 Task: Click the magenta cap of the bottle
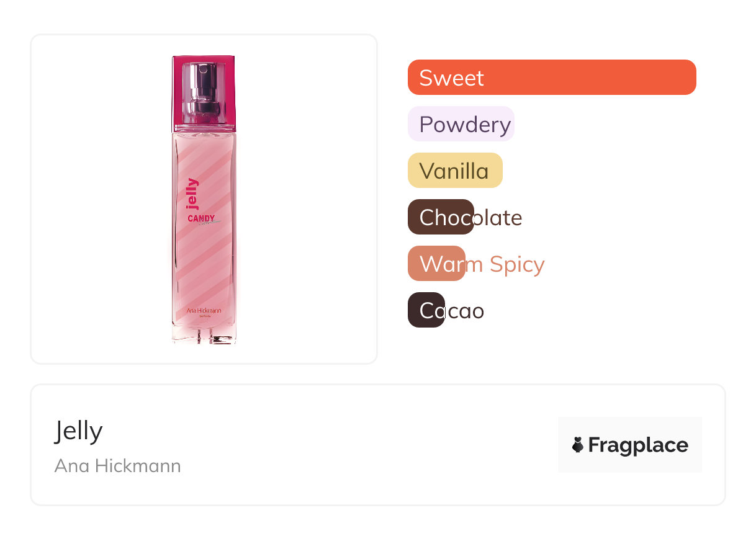[180, 93]
